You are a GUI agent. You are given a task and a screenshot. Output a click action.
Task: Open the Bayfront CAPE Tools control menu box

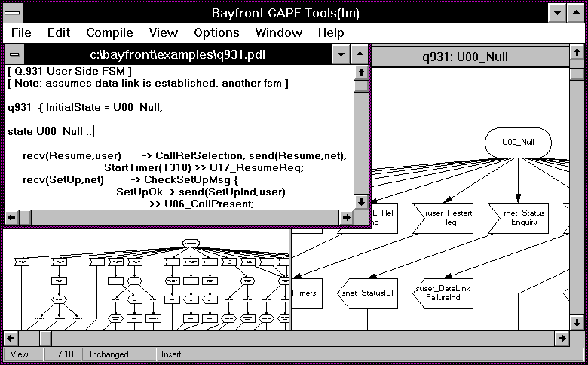click(x=13, y=13)
